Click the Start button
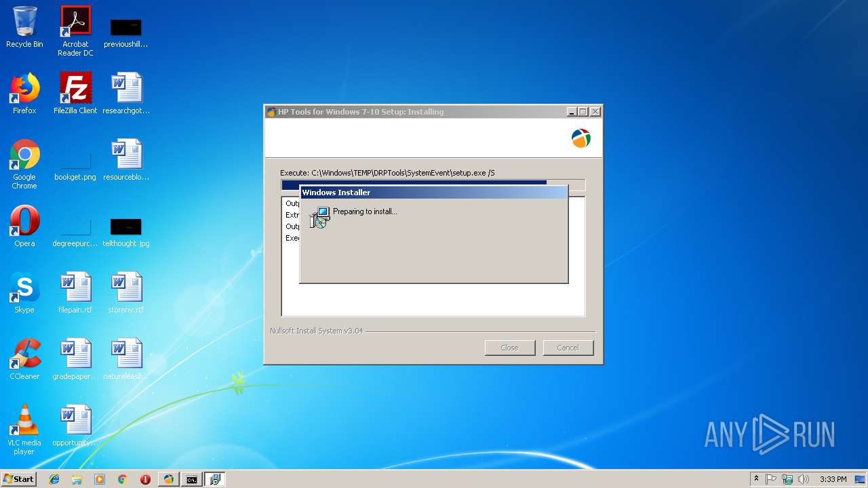868x488 pixels. [18, 479]
